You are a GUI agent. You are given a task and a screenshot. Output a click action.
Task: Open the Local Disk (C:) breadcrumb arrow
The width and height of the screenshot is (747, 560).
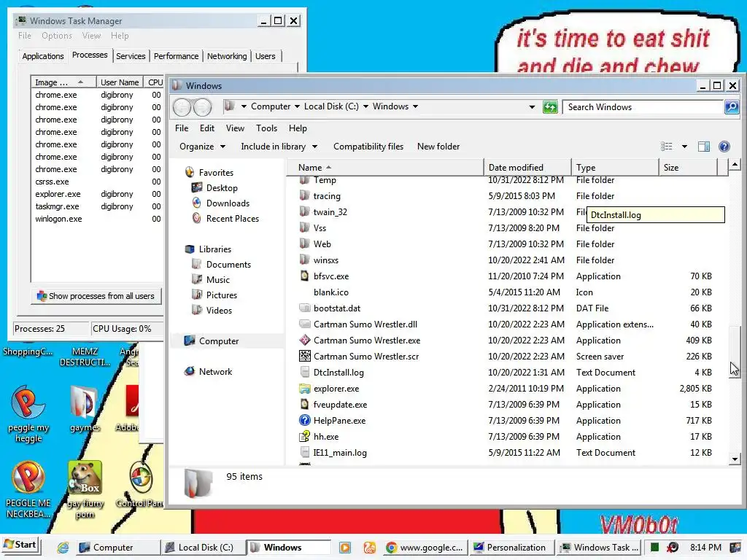click(365, 106)
